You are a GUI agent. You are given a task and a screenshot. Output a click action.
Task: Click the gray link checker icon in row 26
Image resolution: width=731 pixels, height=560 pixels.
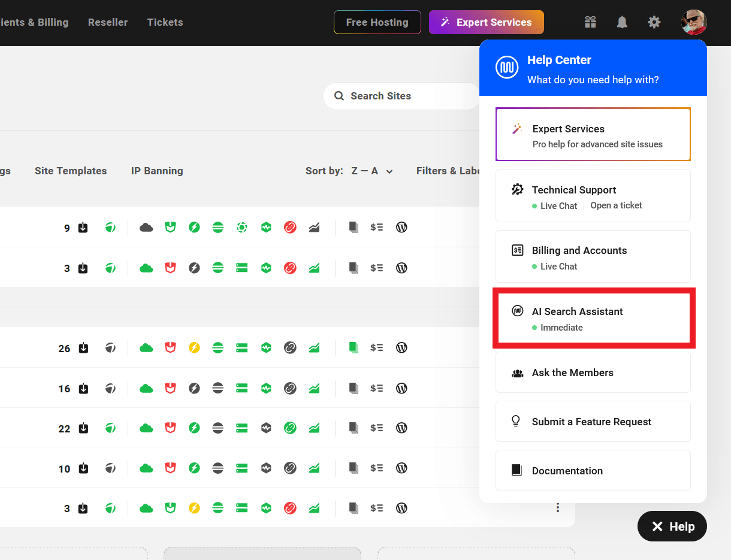pyautogui.click(x=290, y=347)
